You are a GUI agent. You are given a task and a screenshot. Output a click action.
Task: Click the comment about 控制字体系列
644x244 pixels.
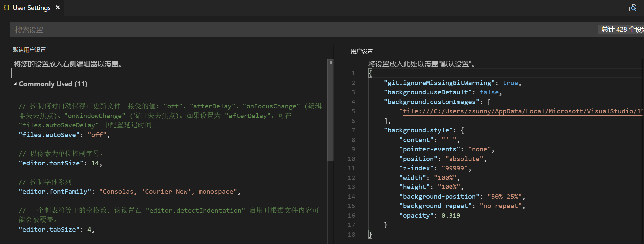click(x=48, y=182)
